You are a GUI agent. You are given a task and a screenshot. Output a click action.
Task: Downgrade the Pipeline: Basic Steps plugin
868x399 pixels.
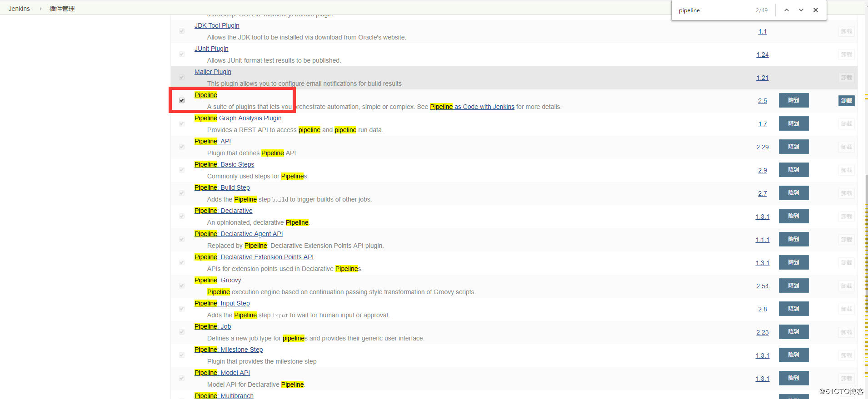pyautogui.click(x=794, y=170)
